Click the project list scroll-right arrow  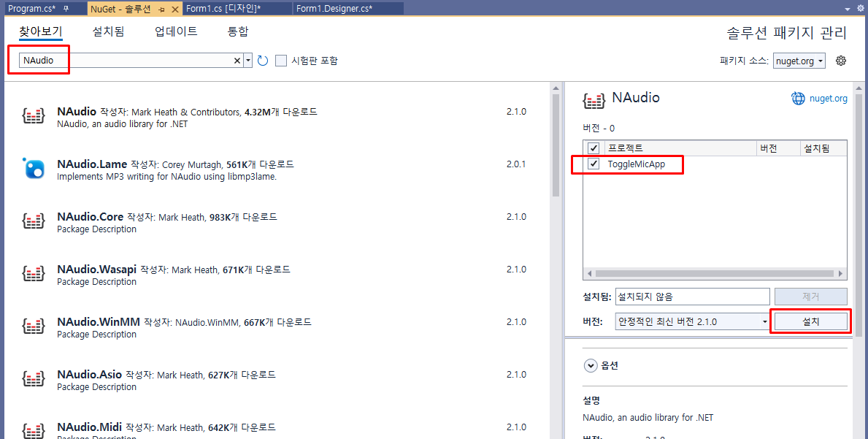pos(840,273)
